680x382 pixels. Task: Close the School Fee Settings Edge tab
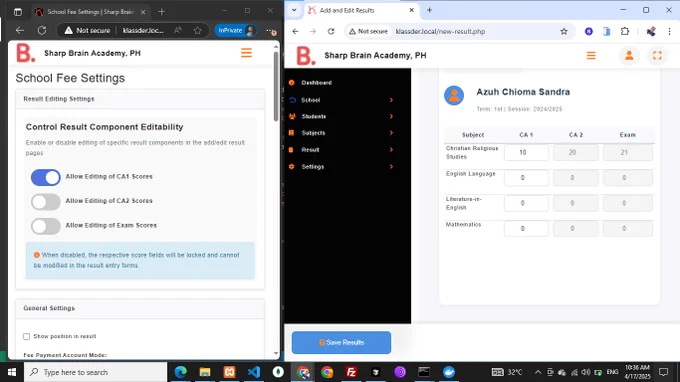point(143,12)
